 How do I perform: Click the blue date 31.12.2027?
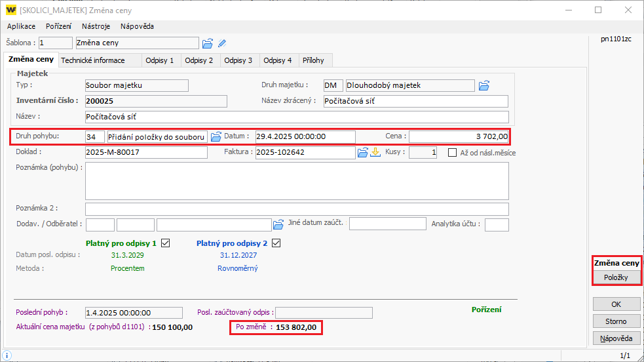[238, 255]
